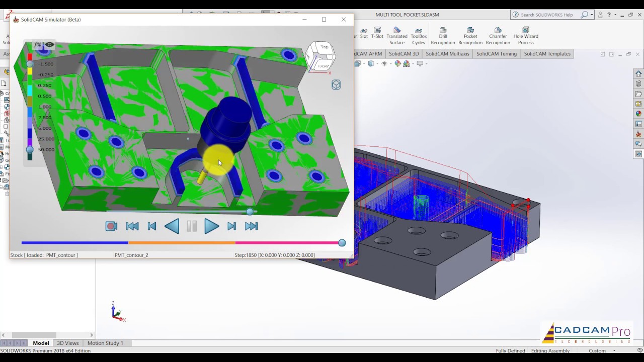The image size is (644, 362).
Task: Open the View Palette pane
Action: tap(638, 104)
